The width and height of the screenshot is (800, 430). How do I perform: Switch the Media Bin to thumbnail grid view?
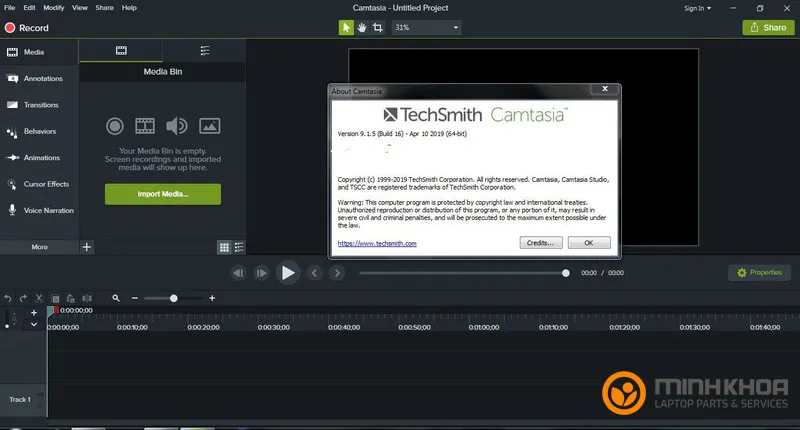(x=224, y=247)
